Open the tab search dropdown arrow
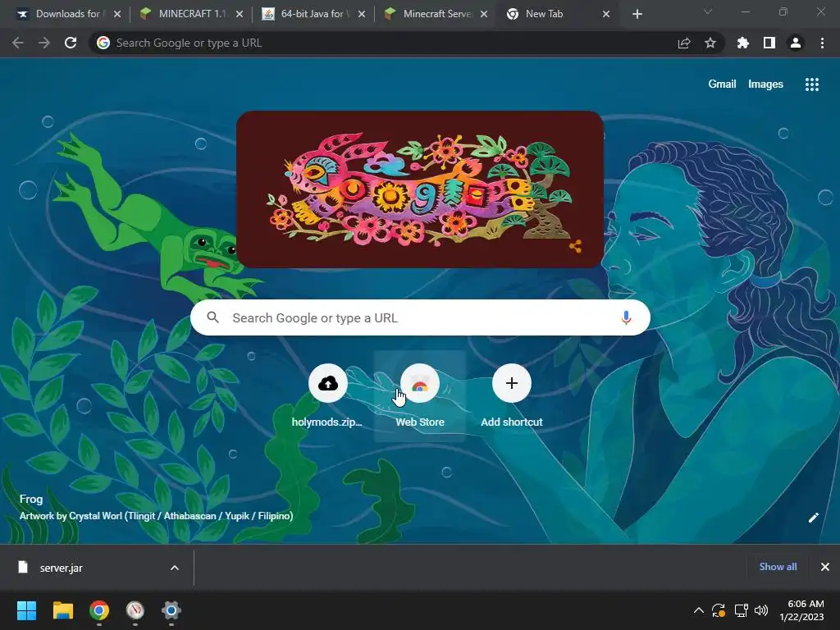Viewport: 840px width, 630px height. (x=708, y=11)
